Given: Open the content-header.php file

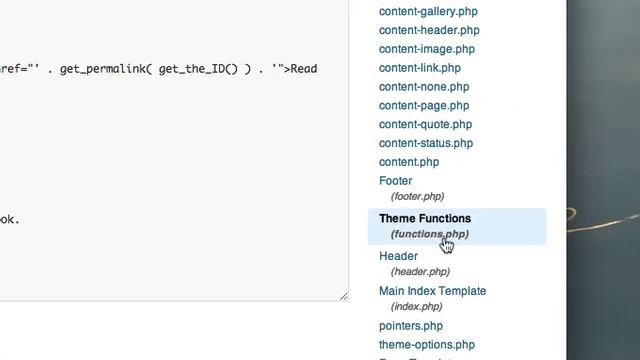Looking at the screenshot, I should 429,30.
